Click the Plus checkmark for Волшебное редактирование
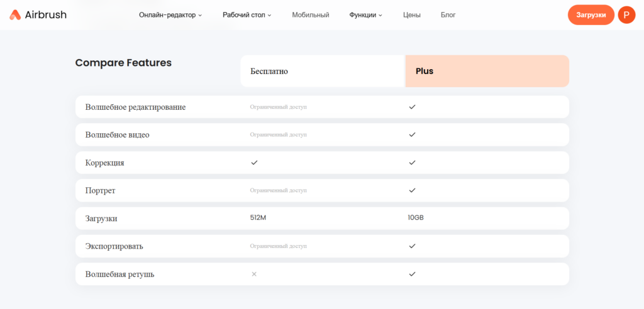Image resolution: width=644 pixels, height=309 pixels. pos(413,107)
